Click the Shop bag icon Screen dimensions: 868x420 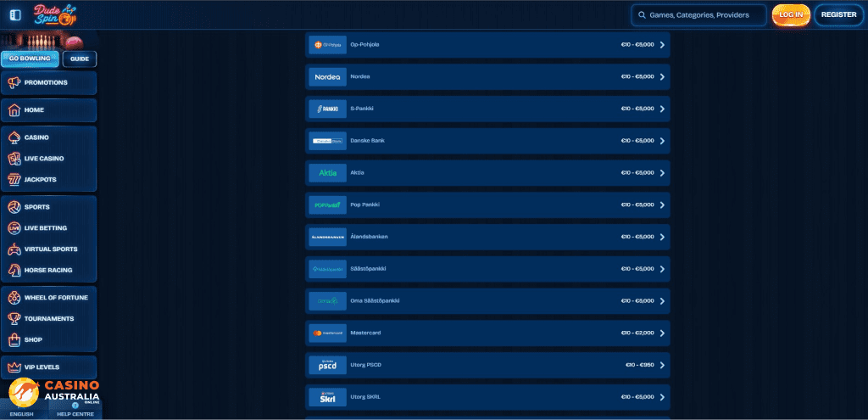coord(14,339)
